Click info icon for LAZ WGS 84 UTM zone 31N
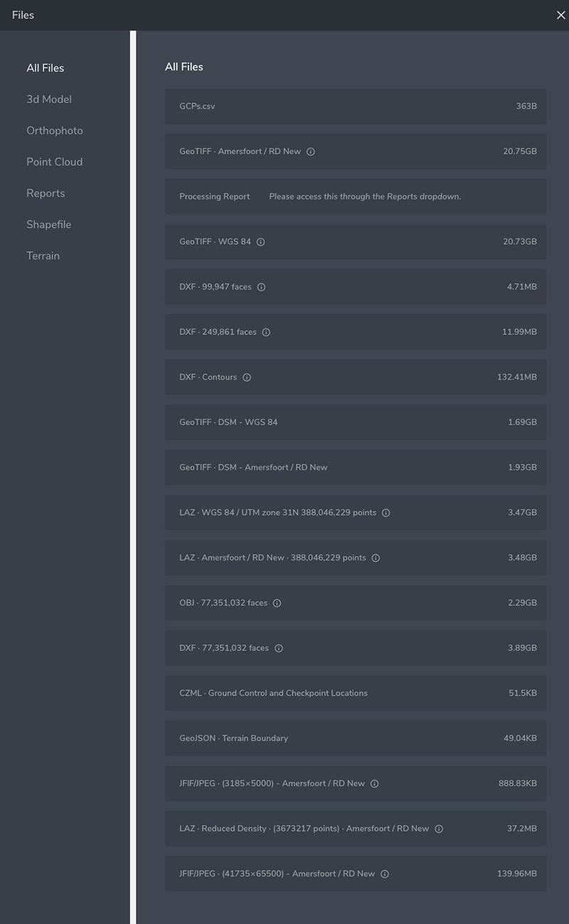The width and height of the screenshot is (569, 924). coord(386,513)
